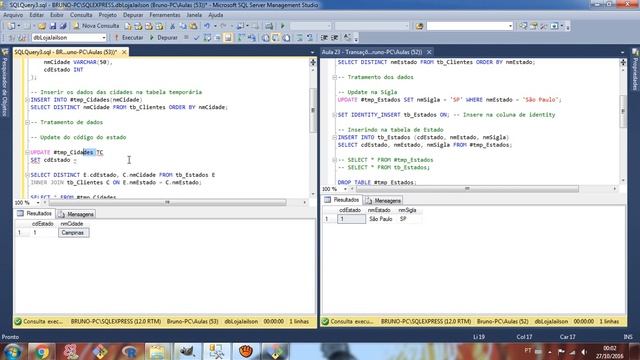640x360 pixels.
Task: Open the Janela menu
Action: pyautogui.click(x=194, y=15)
